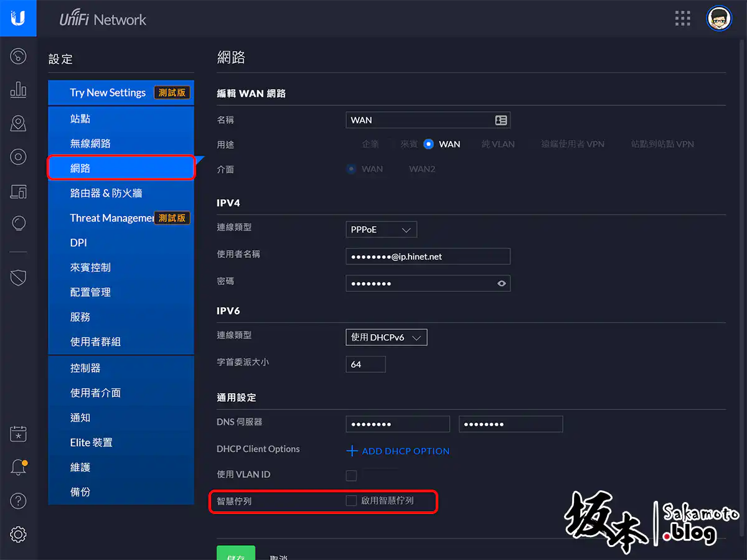
Task: Click the 字首委派大小 input field
Action: click(x=365, y=365)
